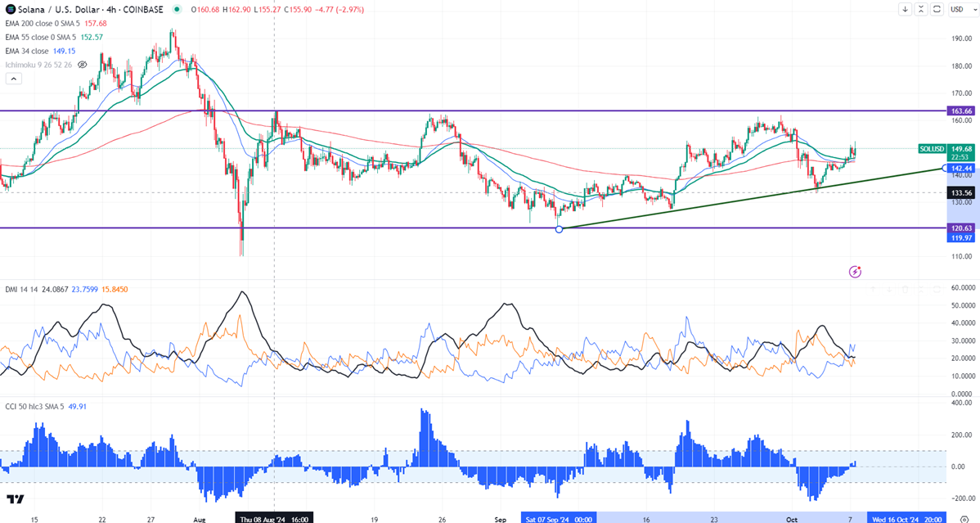
Task: Select the EMA 200 close indicator legend
Action: [43, 23]
